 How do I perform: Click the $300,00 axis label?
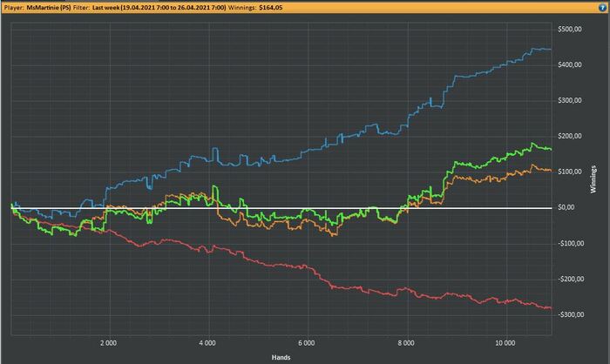tap(570, 100)
